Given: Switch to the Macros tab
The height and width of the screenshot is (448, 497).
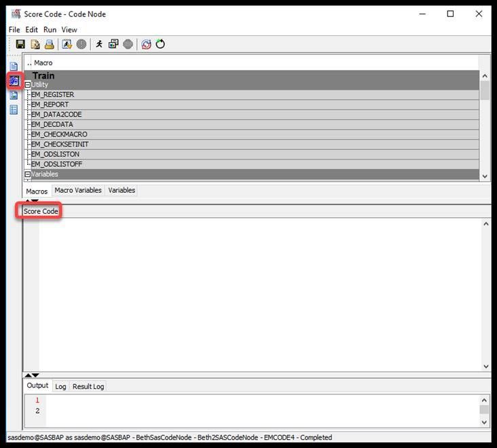Looking at the screenshot, I should point(37,191).
